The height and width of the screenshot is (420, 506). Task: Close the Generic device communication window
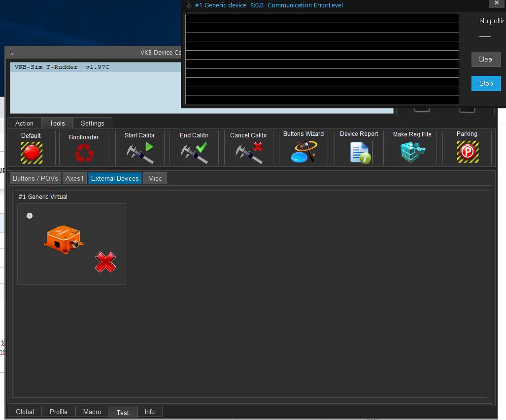coord(497,3)
